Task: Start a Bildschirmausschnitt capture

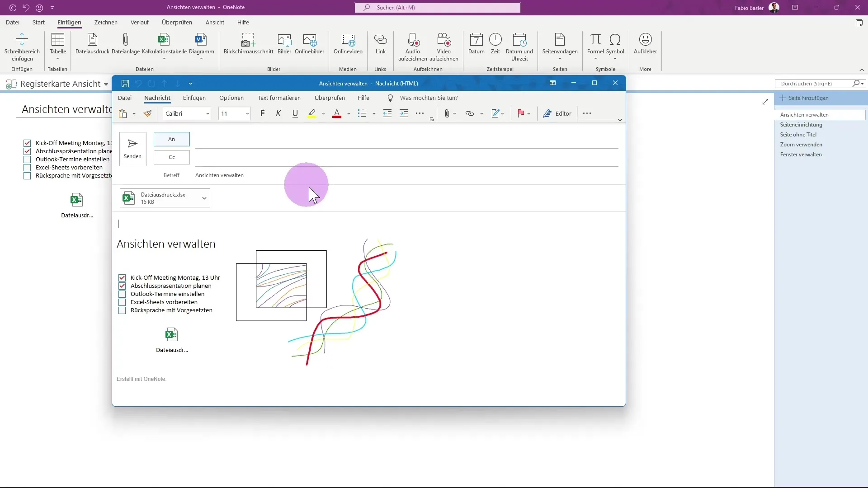Action: pos(248,44)
